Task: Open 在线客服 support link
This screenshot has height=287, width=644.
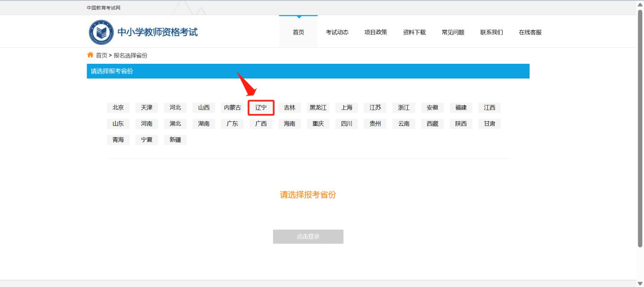Action: point(530,32)
